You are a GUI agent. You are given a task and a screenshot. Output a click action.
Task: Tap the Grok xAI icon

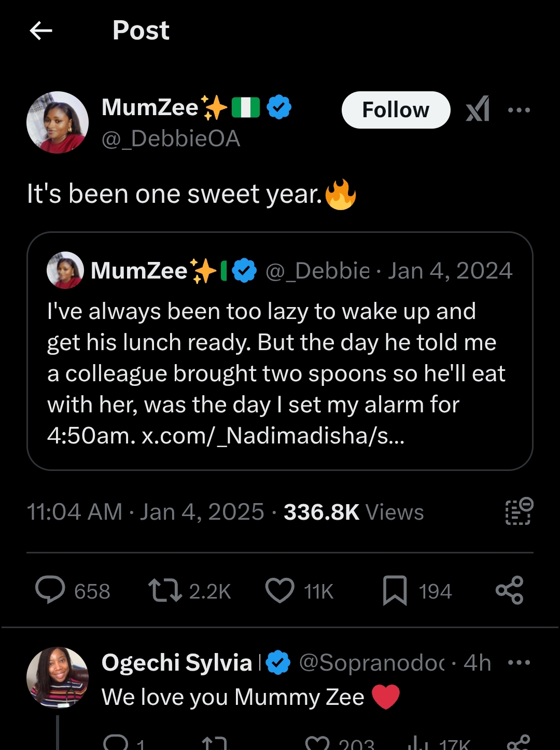pos(478,109)
